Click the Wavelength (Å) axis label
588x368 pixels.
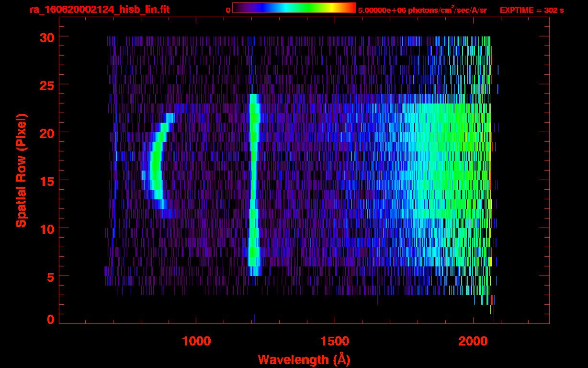click(x=304, y=359)
